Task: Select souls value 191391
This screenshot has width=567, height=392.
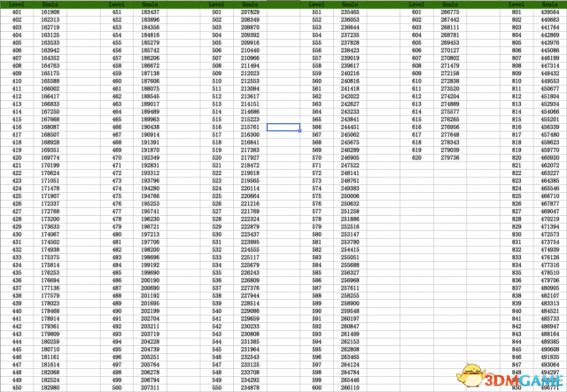Action: click(x=150, y=142)
